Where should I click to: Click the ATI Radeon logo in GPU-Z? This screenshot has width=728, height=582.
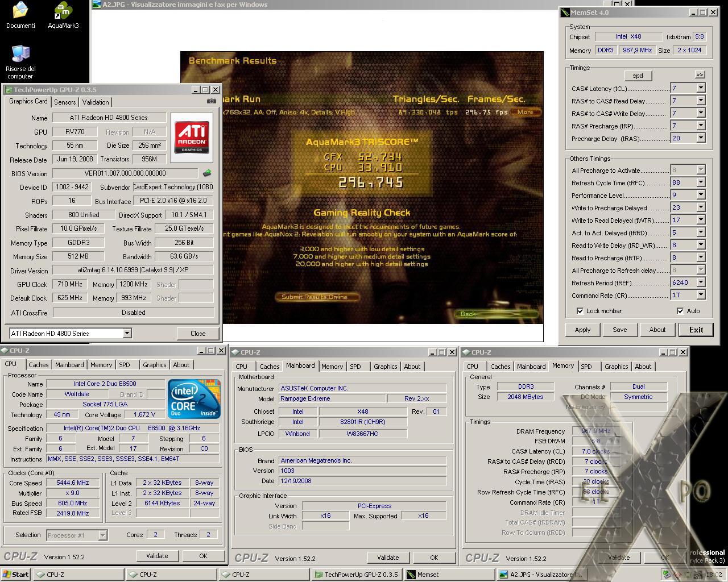point(192,136)
